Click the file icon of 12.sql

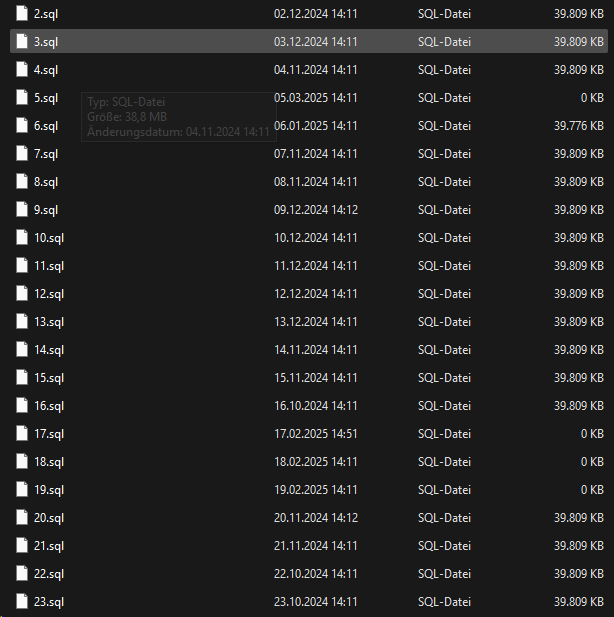(x=22, y=294)
